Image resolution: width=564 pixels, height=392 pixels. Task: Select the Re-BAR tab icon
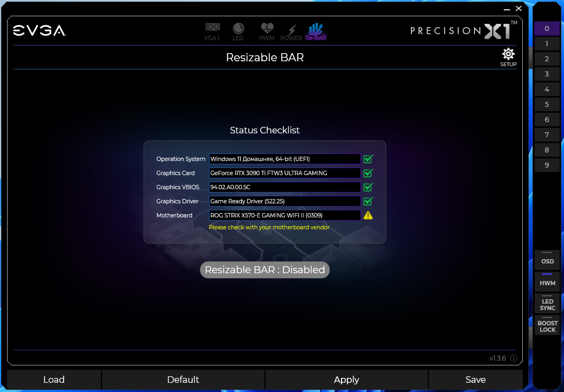tap(316, 31)
